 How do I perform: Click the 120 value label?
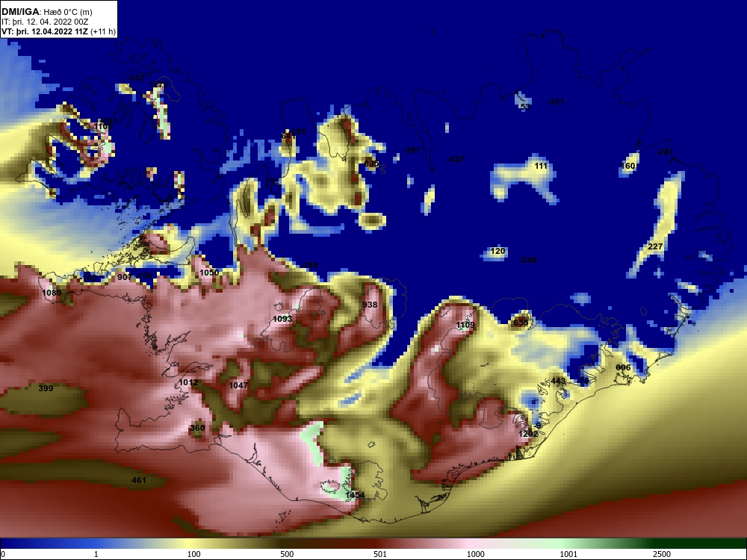pos(498,251)
